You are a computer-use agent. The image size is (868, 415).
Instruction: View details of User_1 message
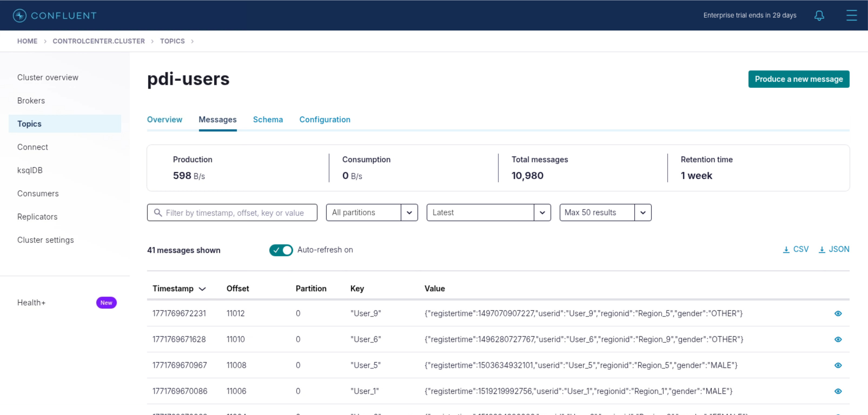(x=838, y=391)
